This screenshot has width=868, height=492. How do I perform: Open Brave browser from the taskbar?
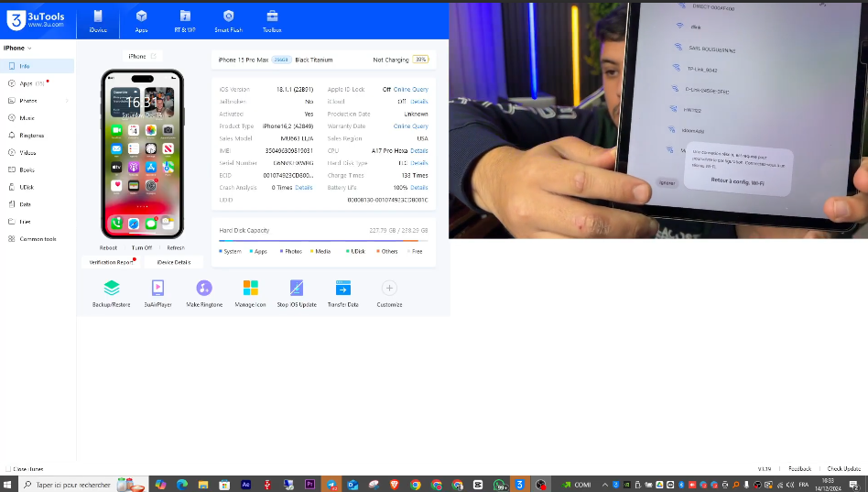394,485
